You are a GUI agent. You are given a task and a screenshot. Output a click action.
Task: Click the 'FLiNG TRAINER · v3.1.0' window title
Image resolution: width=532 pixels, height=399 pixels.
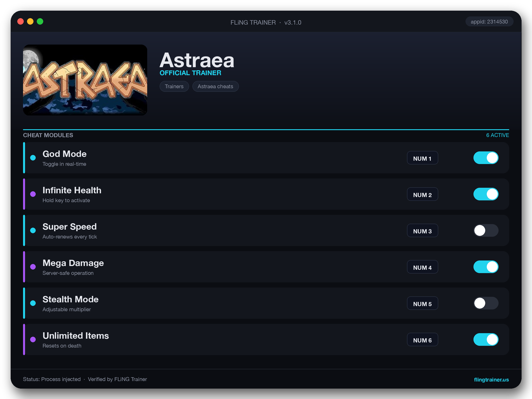266,22
